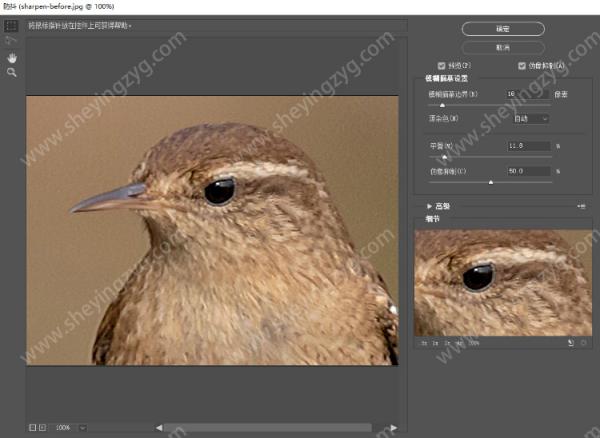
Task: Select the Hand tool
Action: (x=12, y=58)
